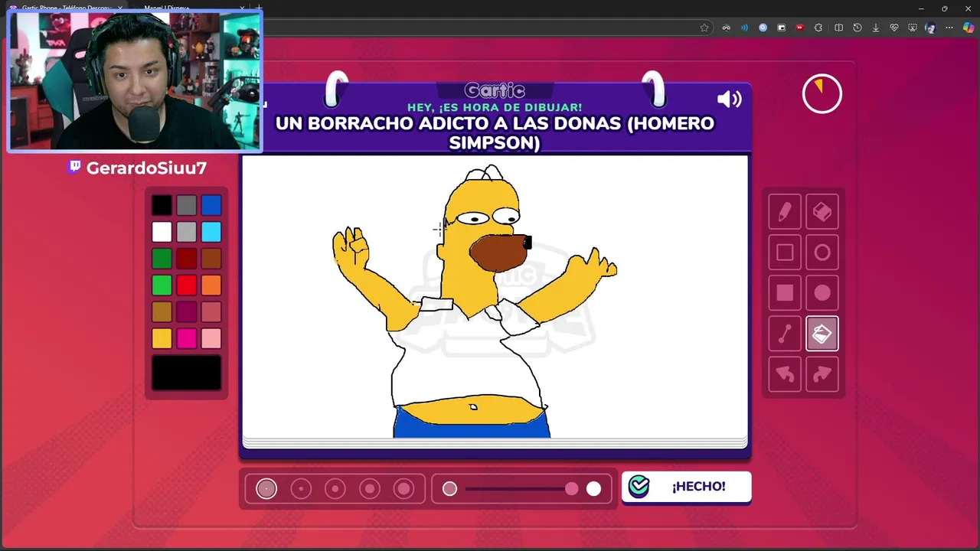Viewport: 980px width, 551px height.
Task: Click Homer's brown beard on canvas
Action: pos(498,253)
